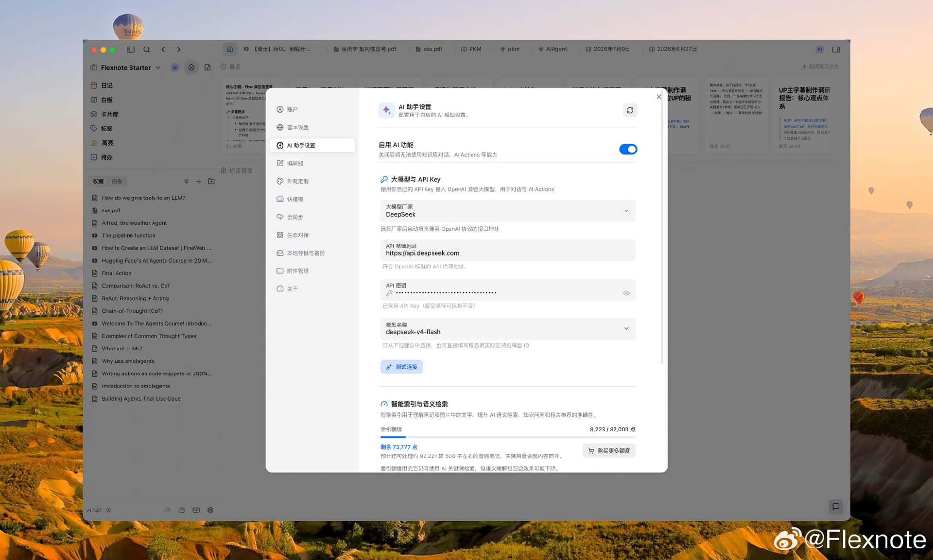Disable the AI features switch
The height and width of the screenshot is (560, 933).
[x=628, y=149]
